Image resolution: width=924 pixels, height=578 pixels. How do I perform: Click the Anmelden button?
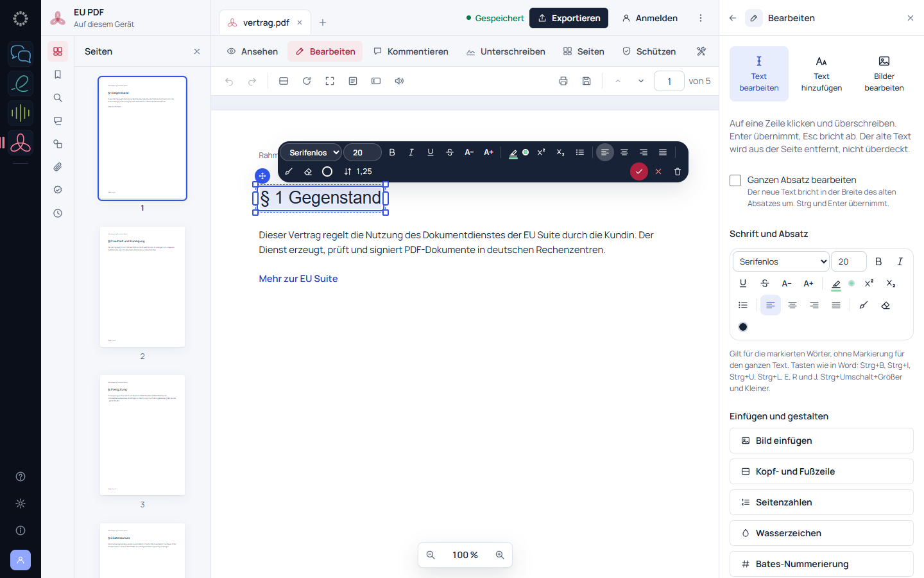click(x=650, y=18)
